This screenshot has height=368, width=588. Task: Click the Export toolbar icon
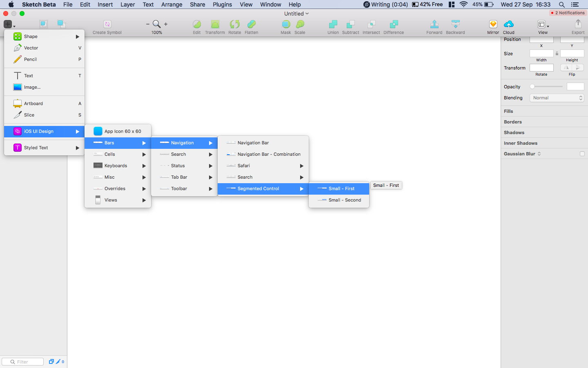click(578, 24)
